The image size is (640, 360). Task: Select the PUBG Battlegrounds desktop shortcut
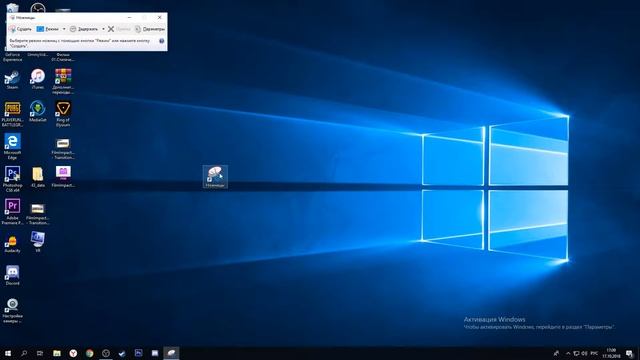pos(12,114)
